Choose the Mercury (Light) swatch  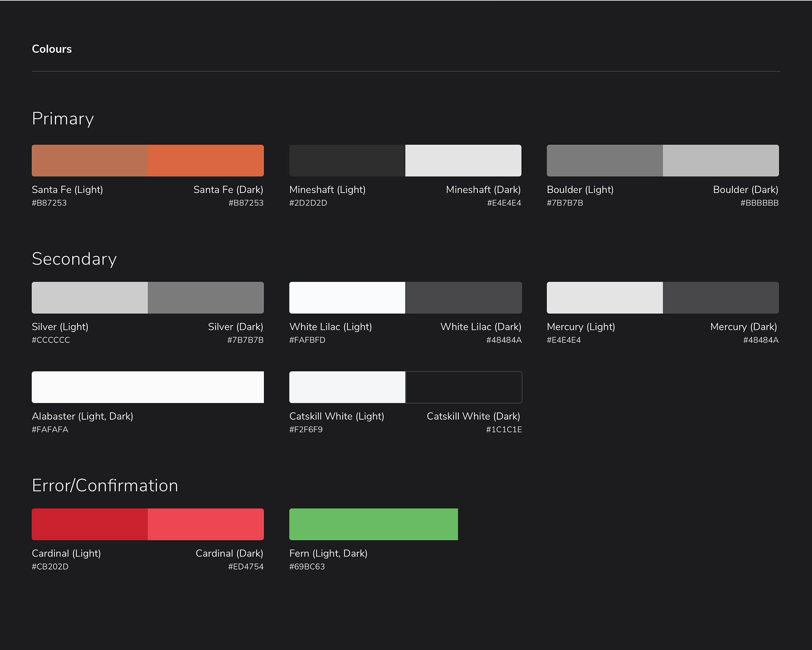pos(605,298)
